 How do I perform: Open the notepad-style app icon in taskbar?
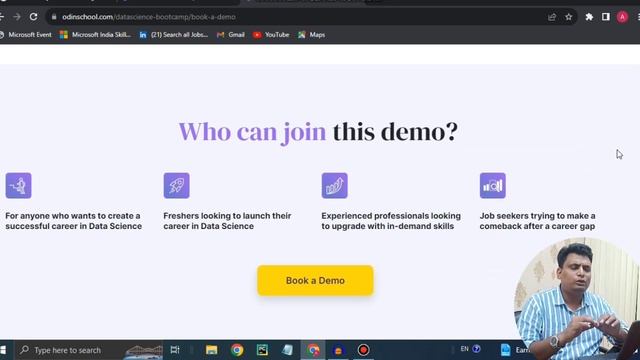pos(287,350)
